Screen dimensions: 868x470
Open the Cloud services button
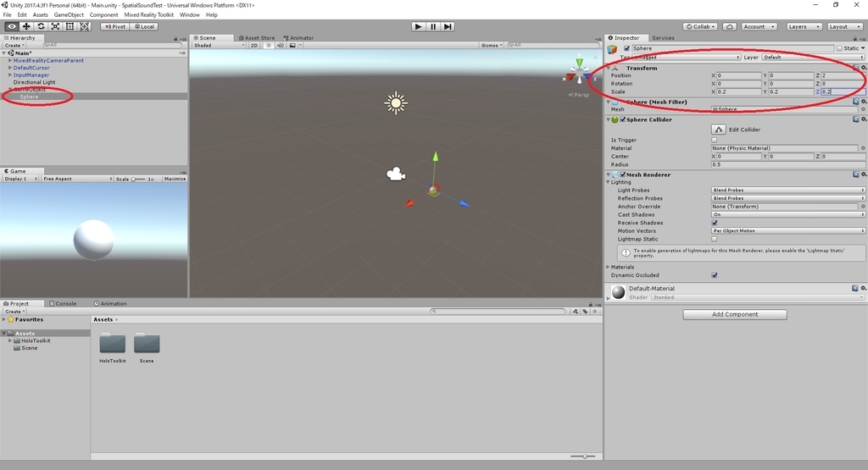pyautogui.click(x=730, y=26)
